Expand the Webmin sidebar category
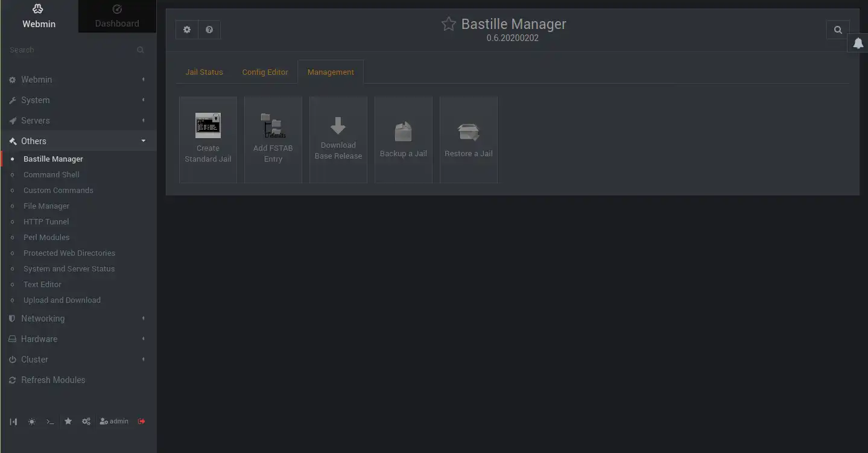 [78, 80]
